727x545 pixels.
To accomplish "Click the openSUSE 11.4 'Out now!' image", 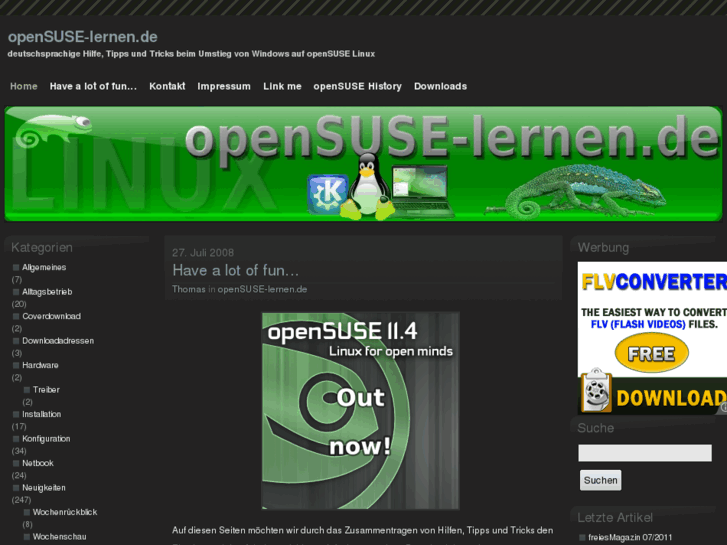I will click(x=361, y=410).
